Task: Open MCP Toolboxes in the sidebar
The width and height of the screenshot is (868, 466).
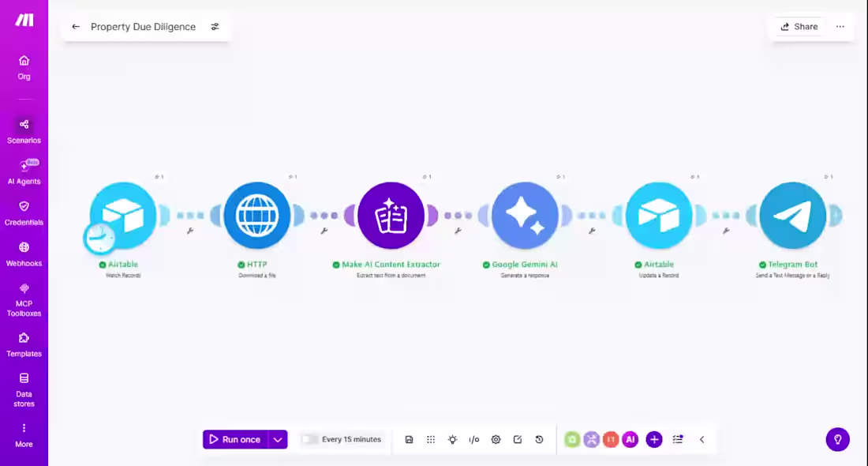Action: (x=24, y=300)
